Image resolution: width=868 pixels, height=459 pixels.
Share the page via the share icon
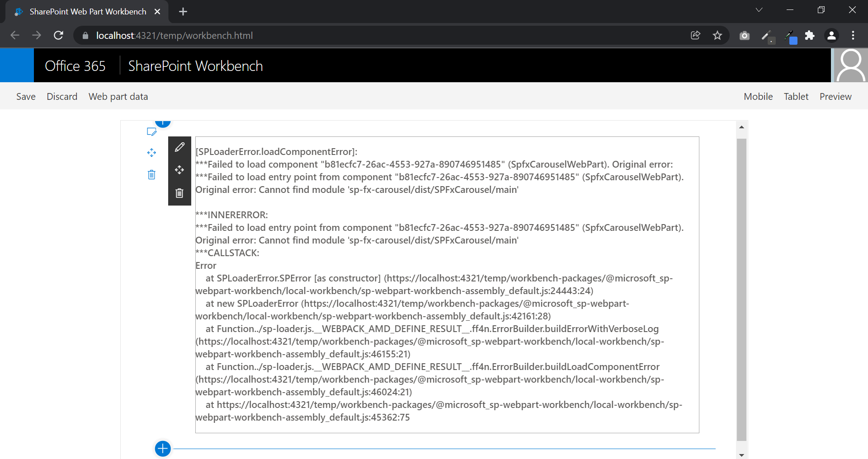[x=696, y=35]
